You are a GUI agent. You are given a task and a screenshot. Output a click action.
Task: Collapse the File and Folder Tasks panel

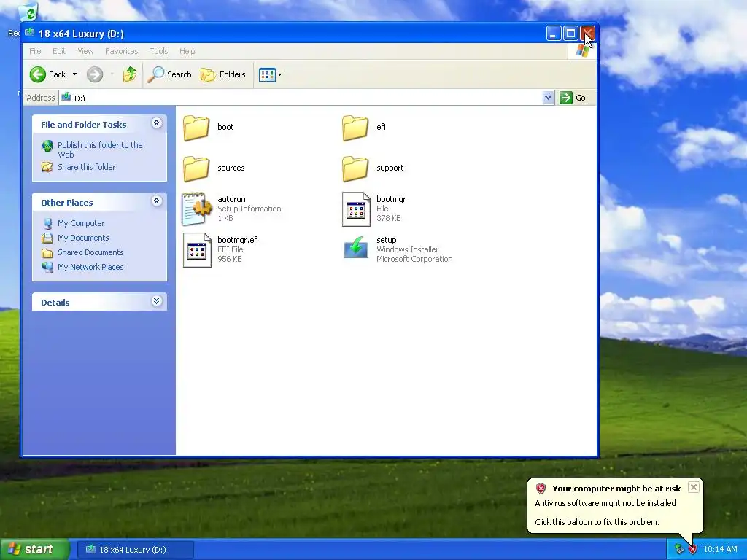pyautogui.click(x=156, y=123)
